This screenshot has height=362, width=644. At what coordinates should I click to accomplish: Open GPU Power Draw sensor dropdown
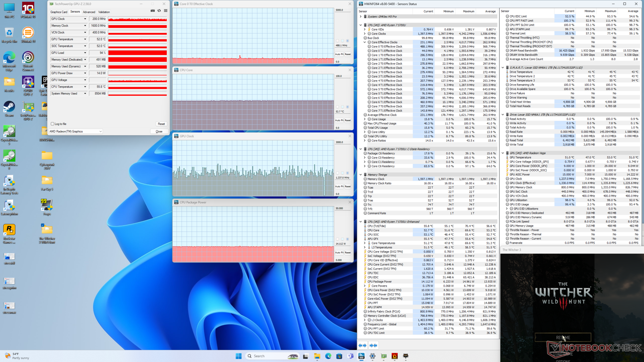pos(85,73)
